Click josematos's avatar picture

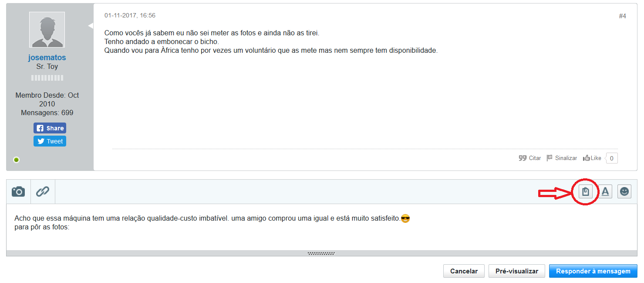(47, 30)
